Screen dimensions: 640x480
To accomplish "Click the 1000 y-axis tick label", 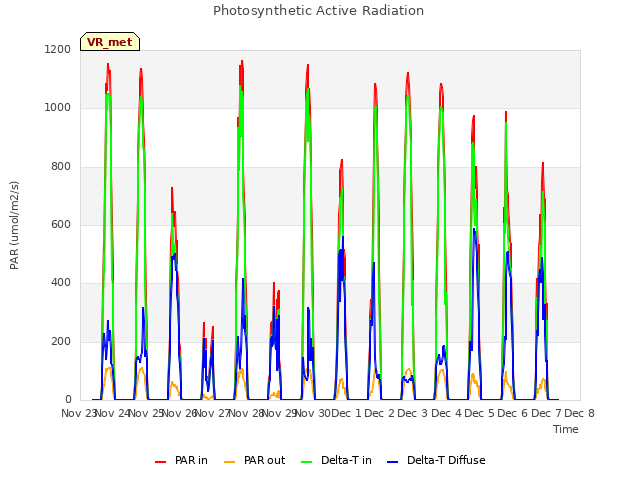I will pos(58,107).
